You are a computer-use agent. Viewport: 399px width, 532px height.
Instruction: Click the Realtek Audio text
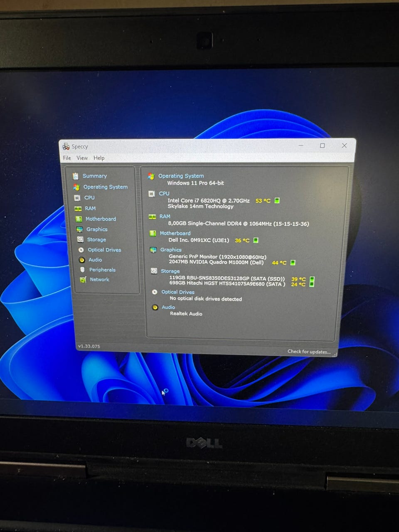pos(186,314)
